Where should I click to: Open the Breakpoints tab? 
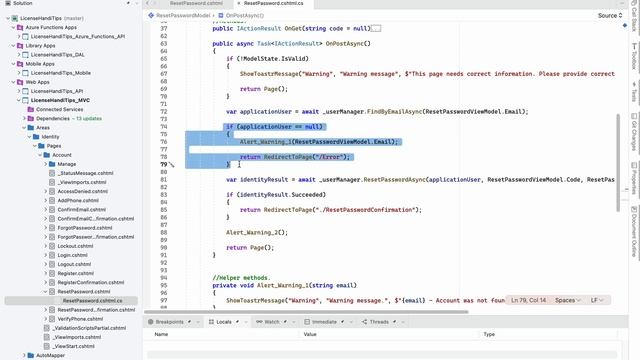point(169,322)
